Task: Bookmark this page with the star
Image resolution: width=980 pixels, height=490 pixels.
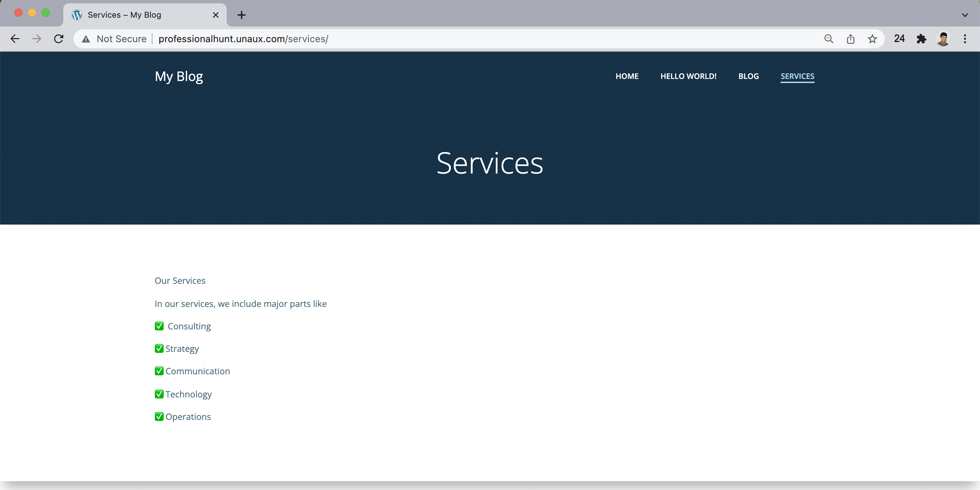Action: click(872, 39)
